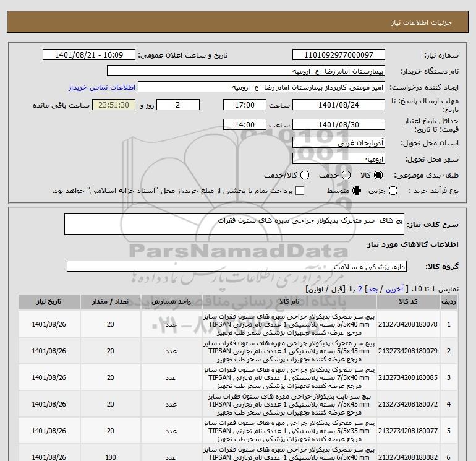Click the ردیف column header
The height and width of the screenshot is (461, 476).
pyautogui.click(x=449, y=301)
